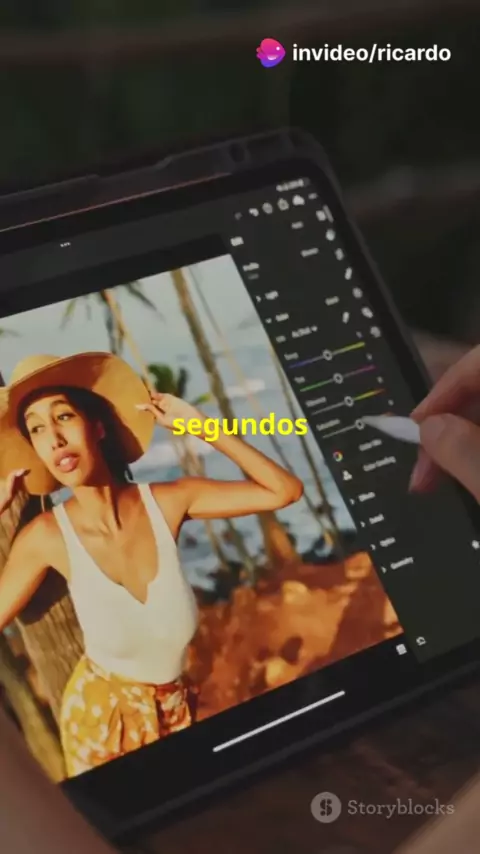The image size is (480, 854).
Task: Tap the filmstrip icon below the photo
Action: (x=401, y=649)
